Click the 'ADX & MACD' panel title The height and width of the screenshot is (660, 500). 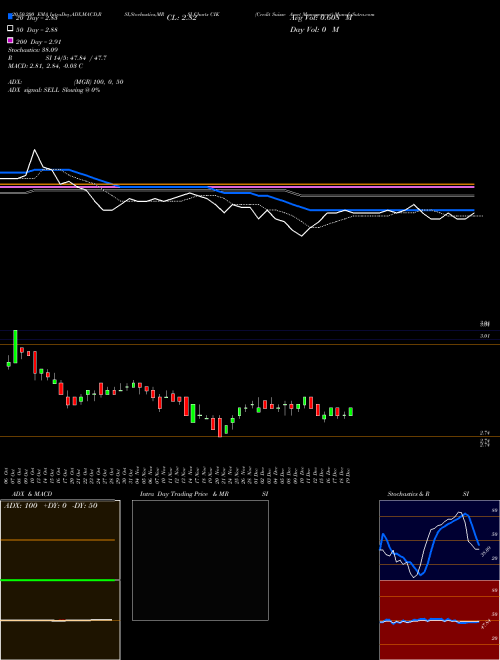(x=32, y=494)
